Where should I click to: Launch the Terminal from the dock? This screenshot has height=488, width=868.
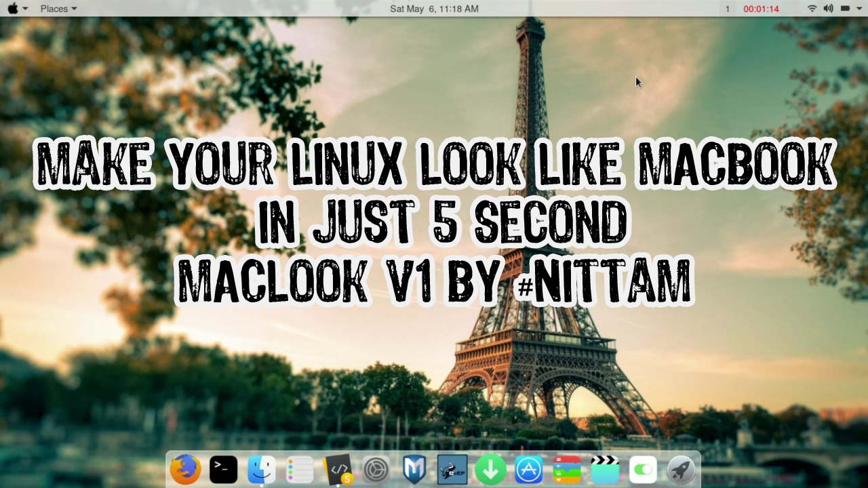[222, 468]
